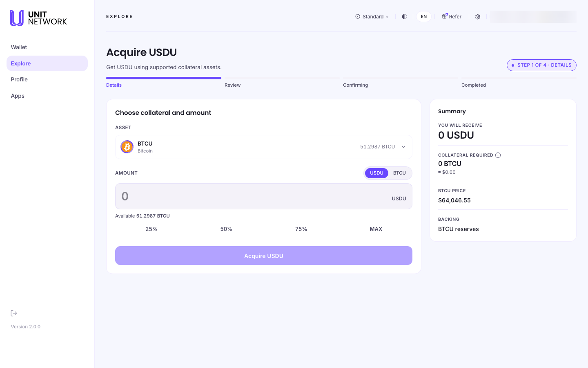Expand the BTCU asset selector chevron
The width and height of the screenshot is (588, 368).
(403, 147)
